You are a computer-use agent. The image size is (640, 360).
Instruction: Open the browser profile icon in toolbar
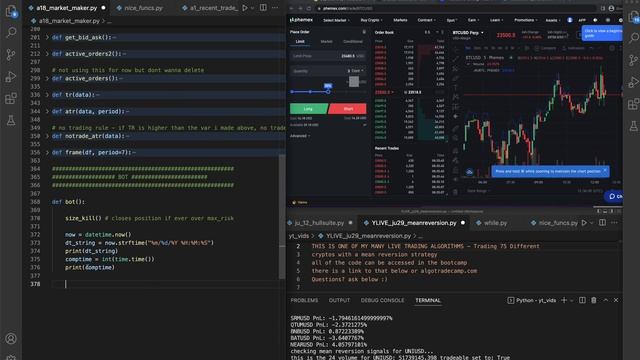tap(611, 8)
